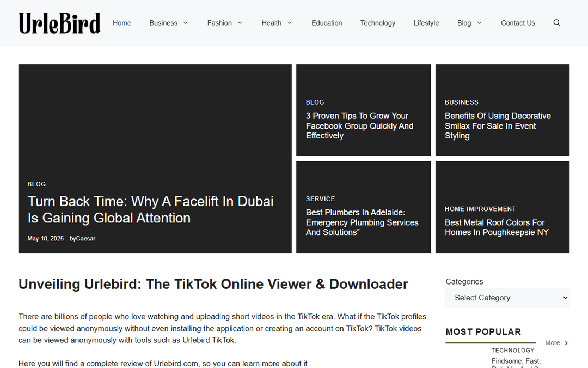Image resolution: width=588 pixels, height=368 pixels.
Task: Click TECHNOLOGY label in Most Popular
Action: point(513,351)
